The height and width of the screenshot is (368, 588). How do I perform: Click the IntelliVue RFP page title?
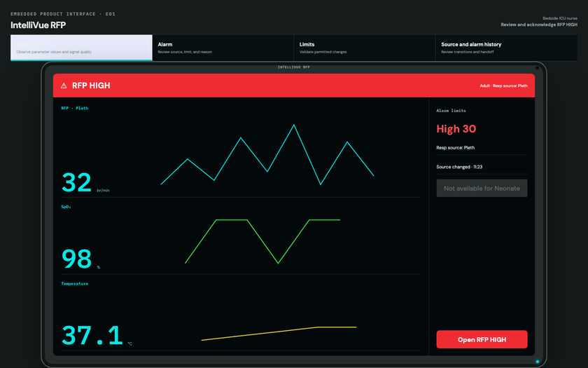click(x=38, y=25)
